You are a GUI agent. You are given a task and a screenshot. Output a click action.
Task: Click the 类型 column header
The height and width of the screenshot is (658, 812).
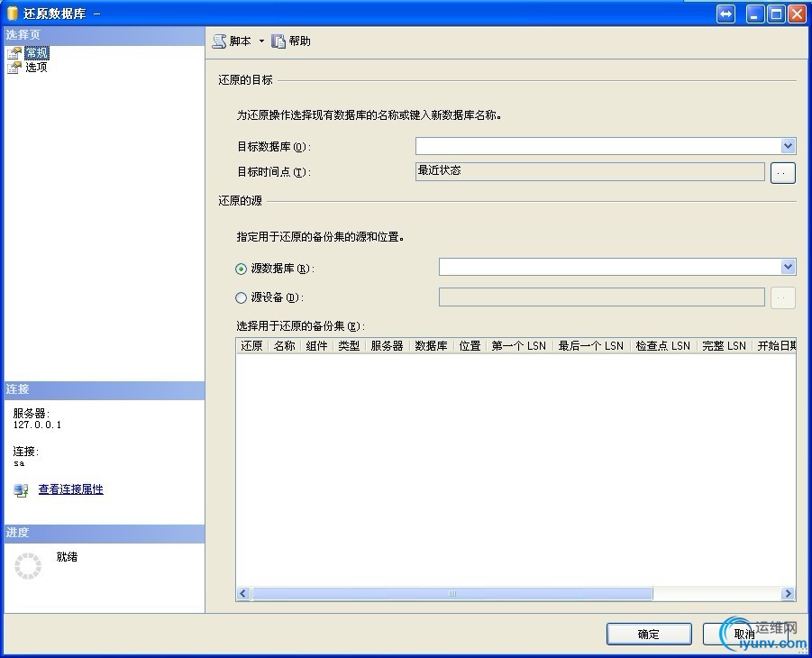(349, 345)
